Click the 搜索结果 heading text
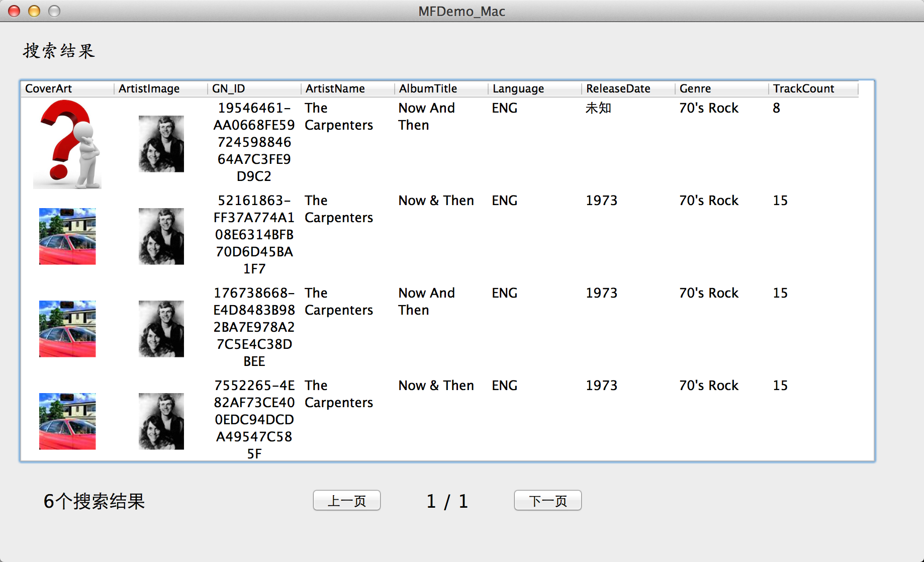 coord(59,51)
